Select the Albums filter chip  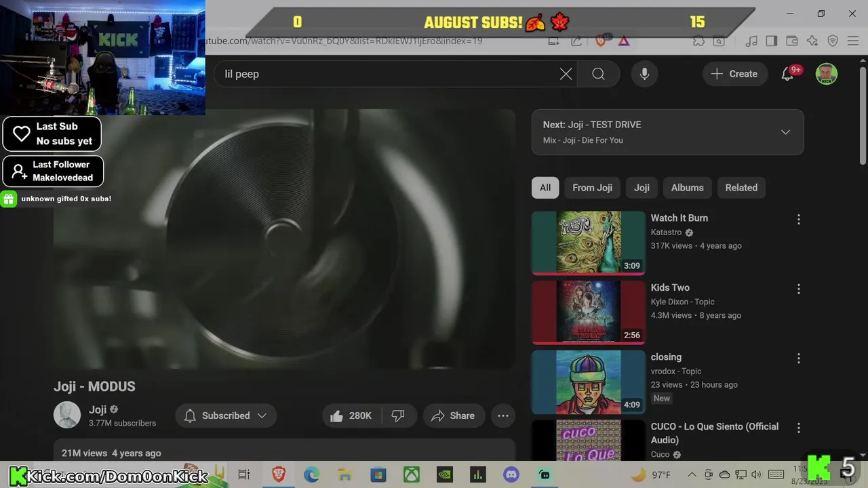(x=687, y=188)
